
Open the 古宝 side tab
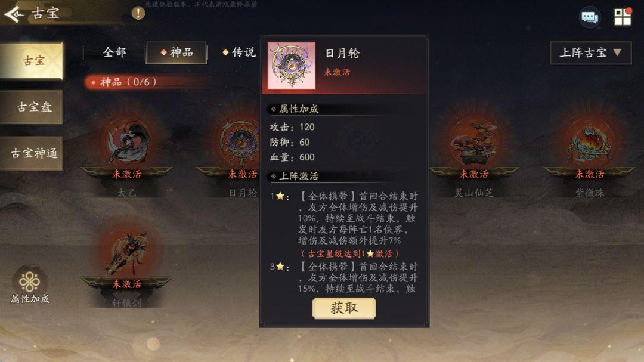pos(32,60)
